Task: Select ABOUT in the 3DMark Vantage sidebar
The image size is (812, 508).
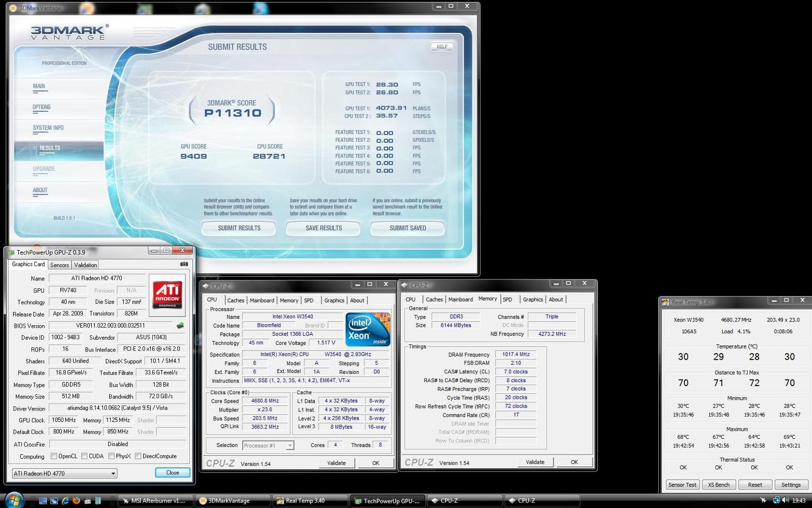Action: pos(40,190)
